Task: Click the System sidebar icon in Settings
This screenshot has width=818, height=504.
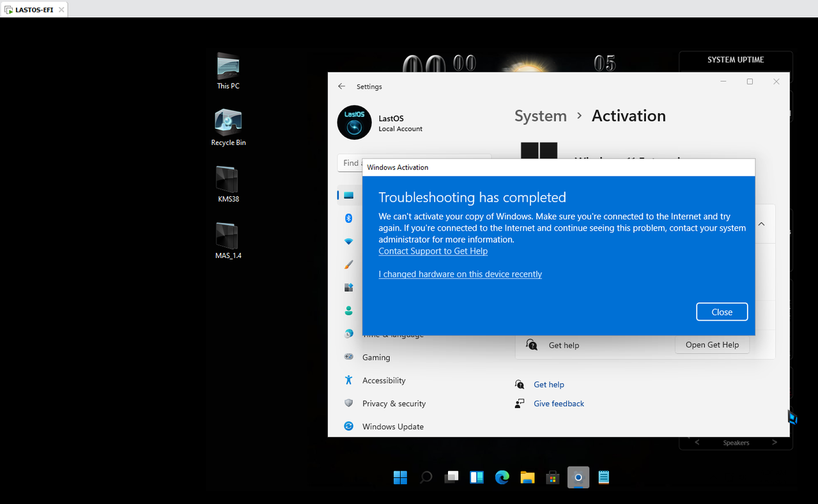Action: tap(349, 195)
